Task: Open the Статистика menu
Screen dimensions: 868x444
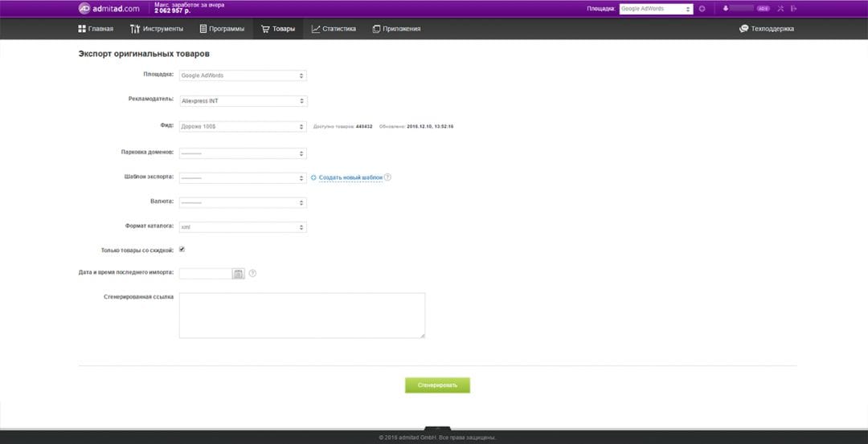Action: pyautogui.click(x=334, y=29)
